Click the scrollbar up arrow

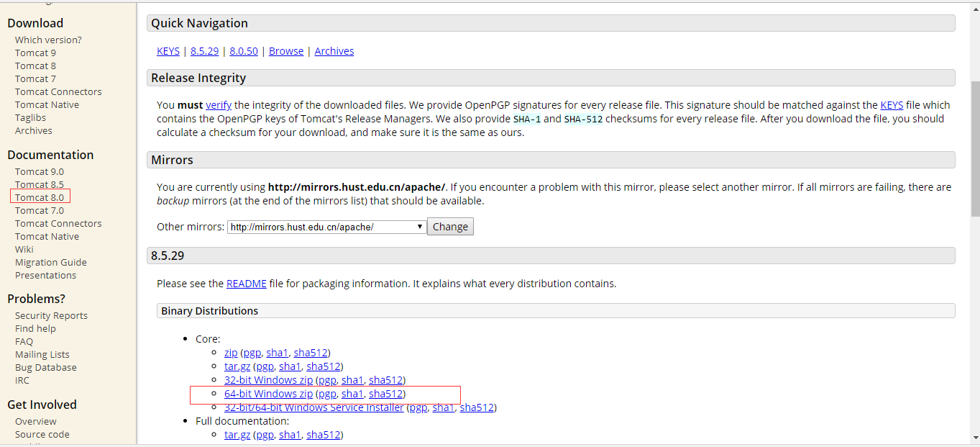(x=974, y=8)
